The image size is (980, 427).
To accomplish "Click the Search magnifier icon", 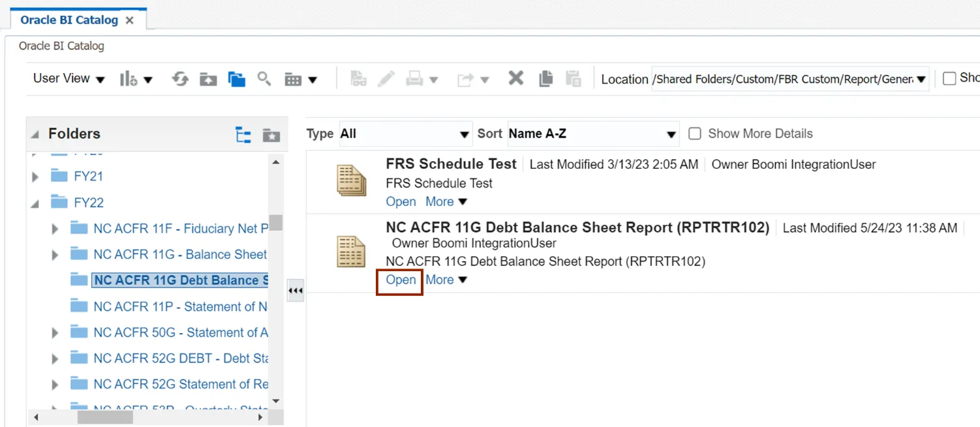I will click(264, 79).
